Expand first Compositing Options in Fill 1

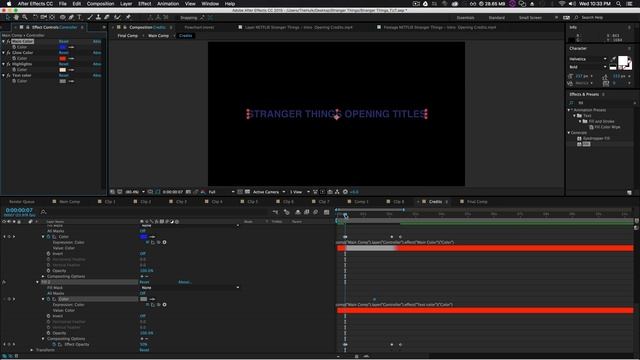click(43, 276)
